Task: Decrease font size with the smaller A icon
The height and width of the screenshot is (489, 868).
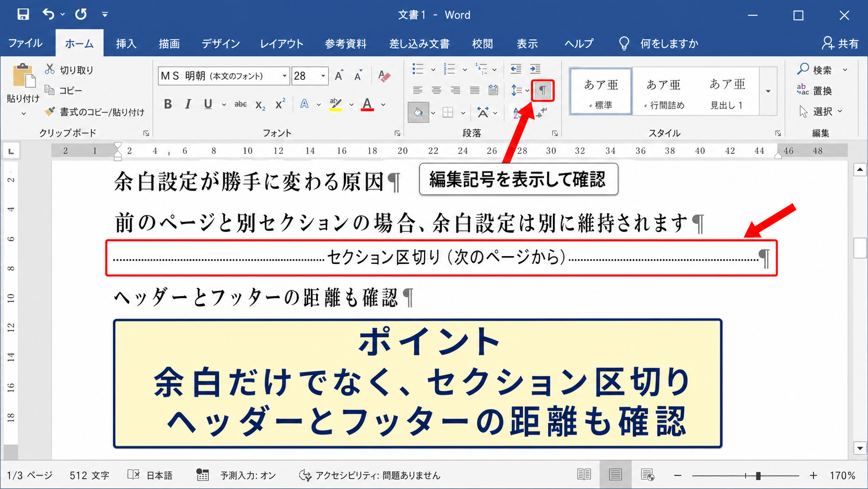Action: 358,76
